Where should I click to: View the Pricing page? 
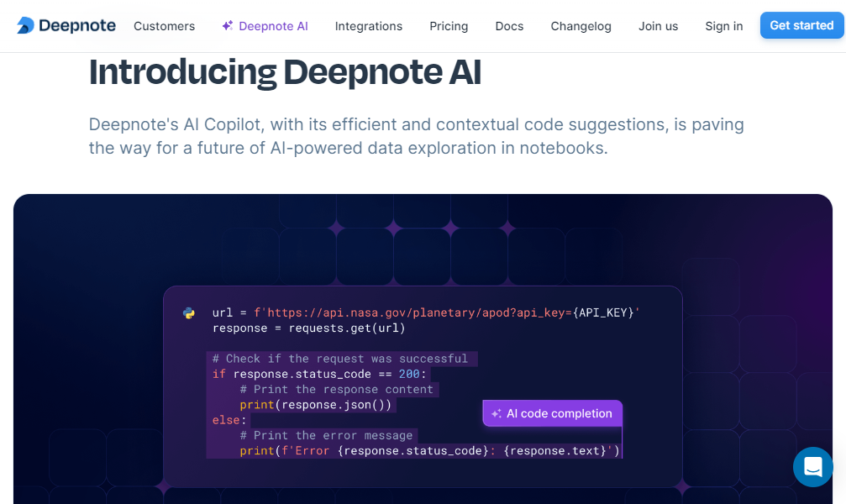tap(448, 26)
